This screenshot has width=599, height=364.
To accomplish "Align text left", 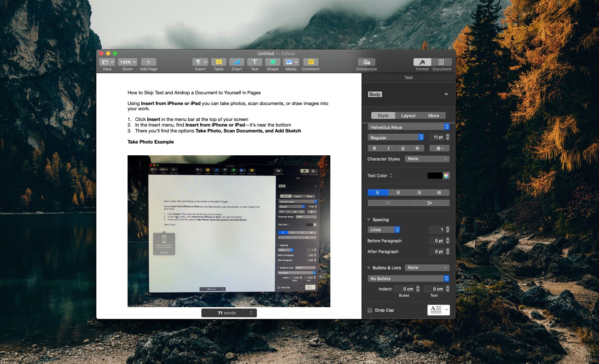I will 378,192.
